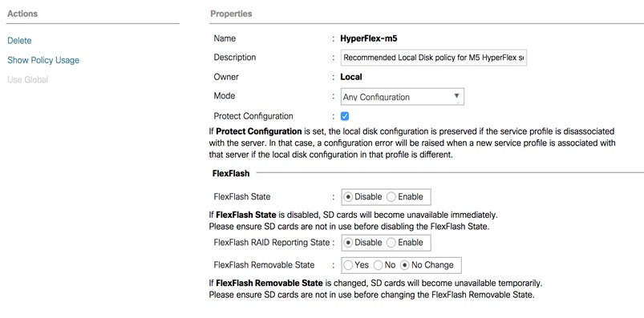The width and height of the screenshot is (644, 318).
Task: Click the policy name HyperFlex-m5
Action: [x=369, y=39]
